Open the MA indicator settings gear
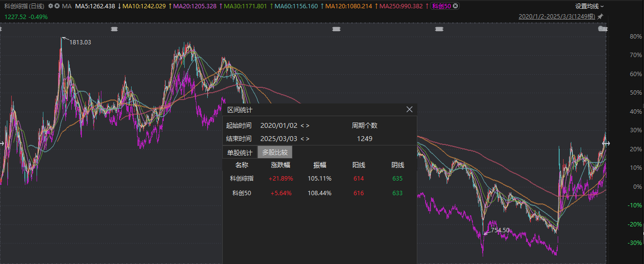Image resolution: width=644 pixels, height=264 pixels. click(x=51, y=6)
